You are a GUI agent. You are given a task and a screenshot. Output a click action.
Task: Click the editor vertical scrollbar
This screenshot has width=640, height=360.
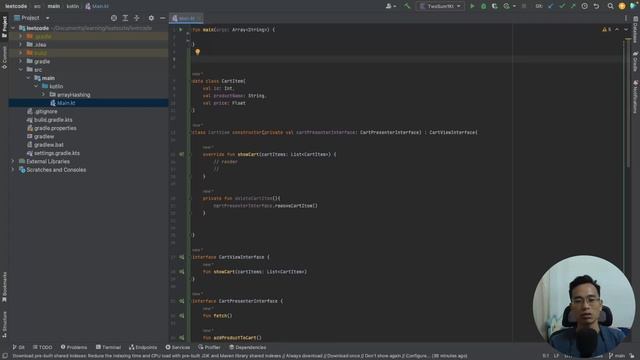coord(629,102)
